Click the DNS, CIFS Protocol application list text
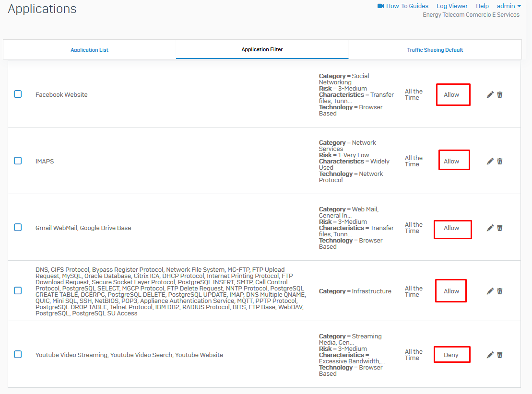 point(171,291)
